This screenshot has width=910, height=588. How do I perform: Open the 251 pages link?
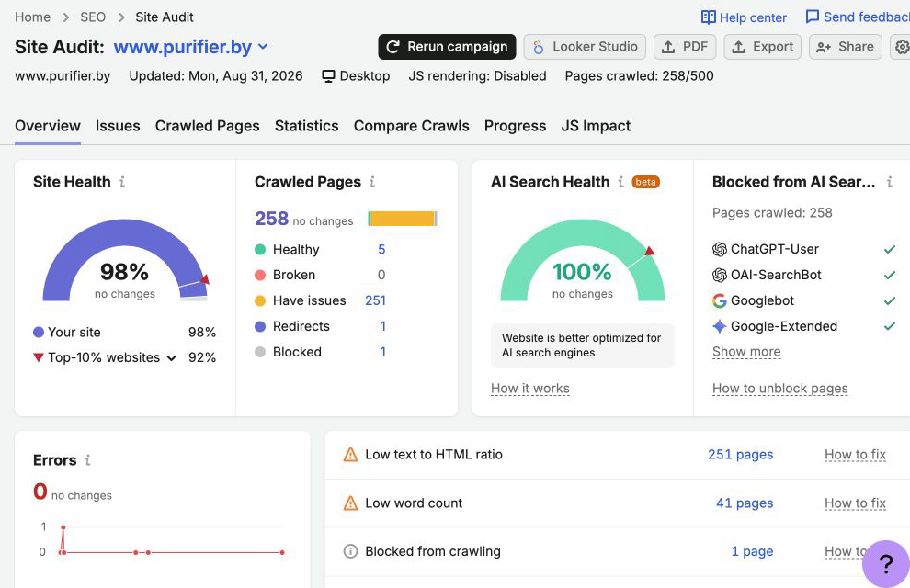(x=741, y=455)
